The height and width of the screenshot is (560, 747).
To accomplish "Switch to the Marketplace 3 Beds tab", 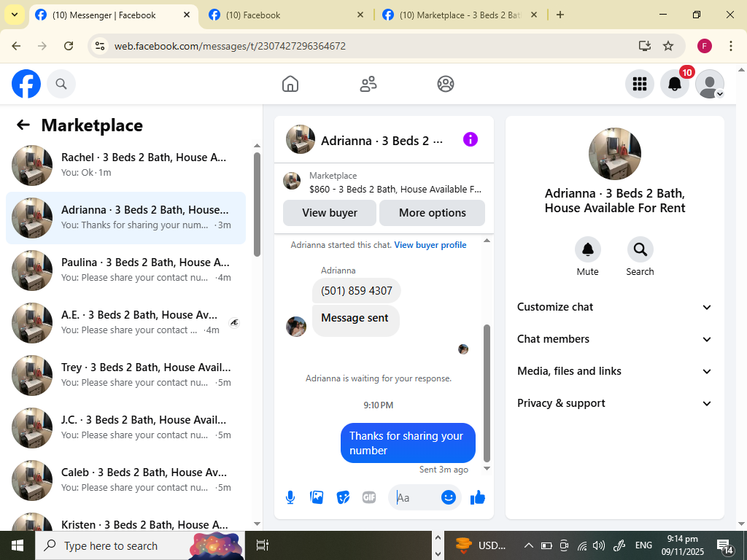I will point(460,15).
